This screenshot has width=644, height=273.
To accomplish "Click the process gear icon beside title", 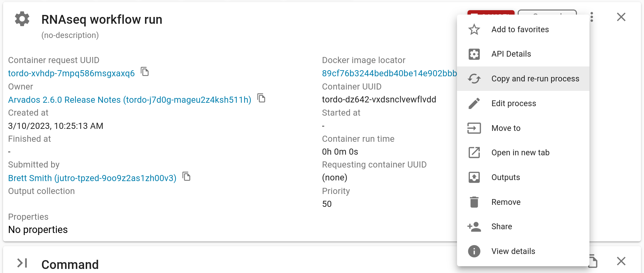I will (x=22, y=19).
